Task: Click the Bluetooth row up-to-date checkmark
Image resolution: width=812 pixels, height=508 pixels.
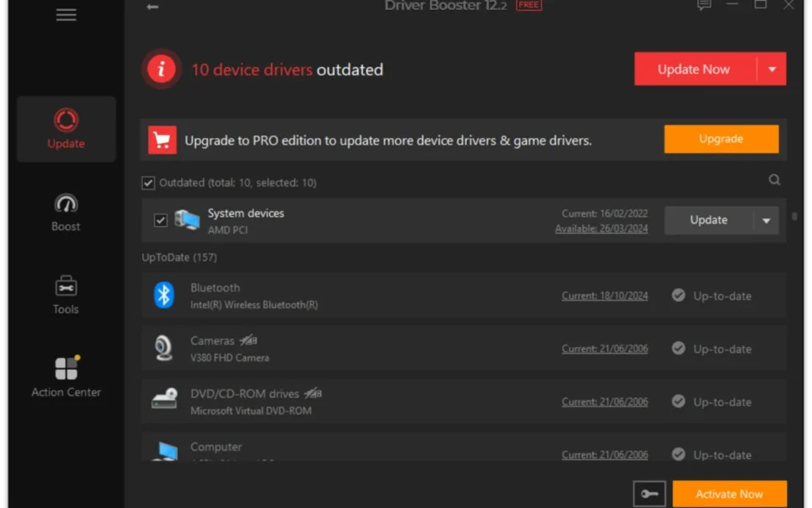Action: 678,295
